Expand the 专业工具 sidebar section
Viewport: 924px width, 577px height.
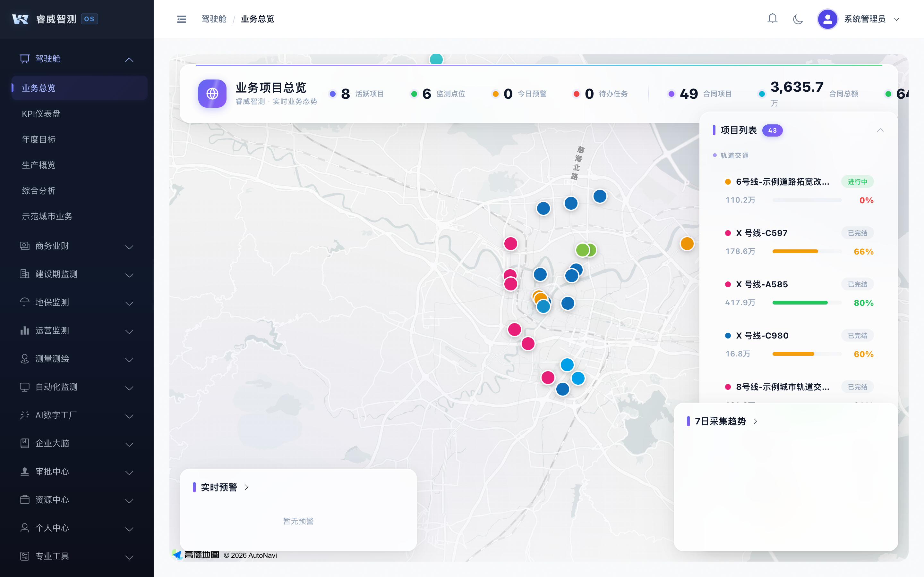[x=129, y=557]
